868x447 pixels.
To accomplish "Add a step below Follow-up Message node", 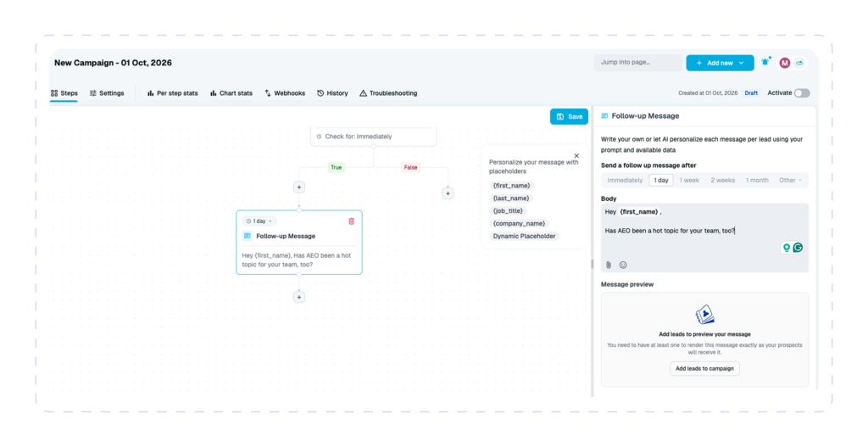I will (299, 297).
